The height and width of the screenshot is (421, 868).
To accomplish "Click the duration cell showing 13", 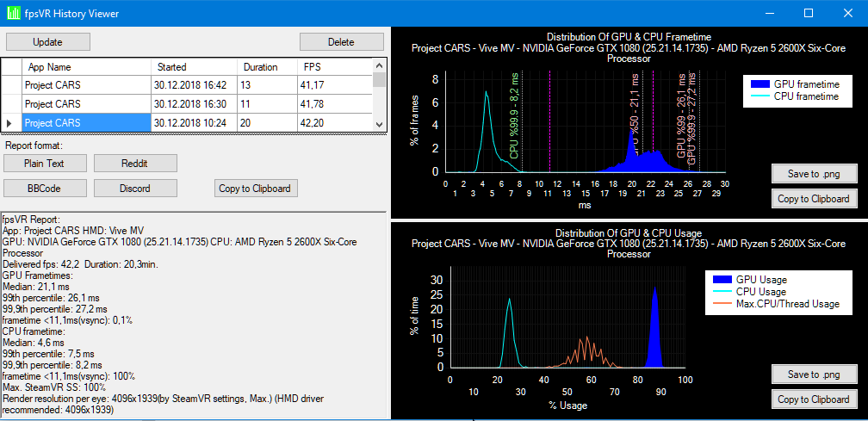I will tap(268, 85).
